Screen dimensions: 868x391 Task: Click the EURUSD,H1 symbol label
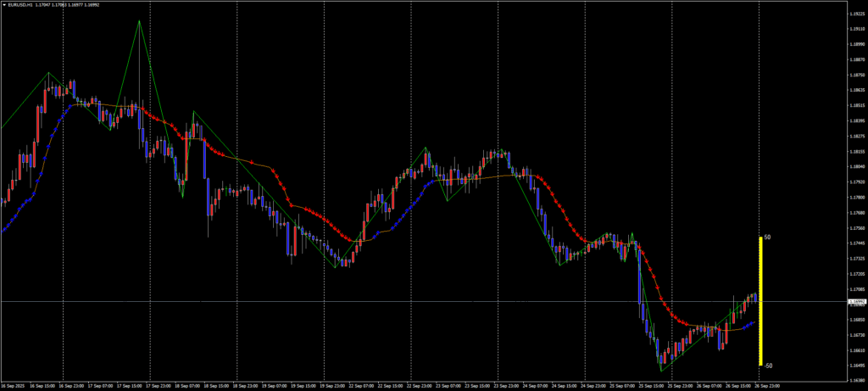click(20, 4)
